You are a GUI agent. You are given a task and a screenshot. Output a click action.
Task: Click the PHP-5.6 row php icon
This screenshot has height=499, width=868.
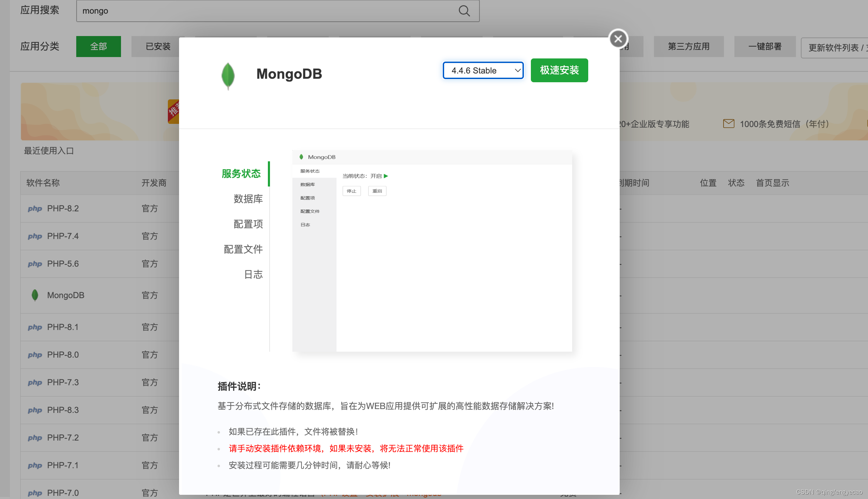click(x=35, y=264)
